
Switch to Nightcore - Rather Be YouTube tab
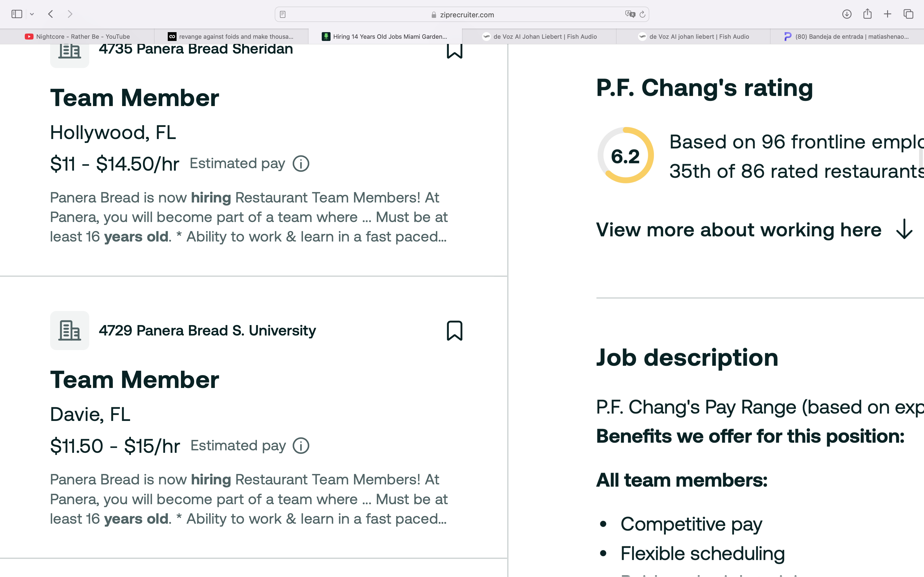click(77, 37)
